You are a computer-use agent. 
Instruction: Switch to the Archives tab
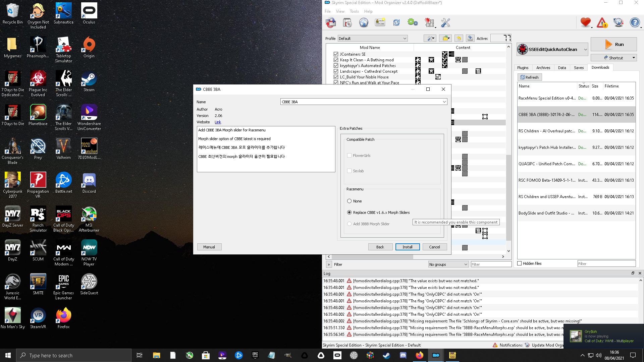tap(543, 68)
